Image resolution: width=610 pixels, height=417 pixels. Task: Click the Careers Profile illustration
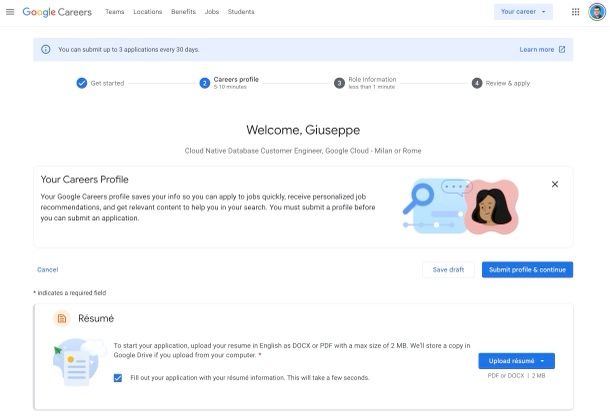[461, 207]
